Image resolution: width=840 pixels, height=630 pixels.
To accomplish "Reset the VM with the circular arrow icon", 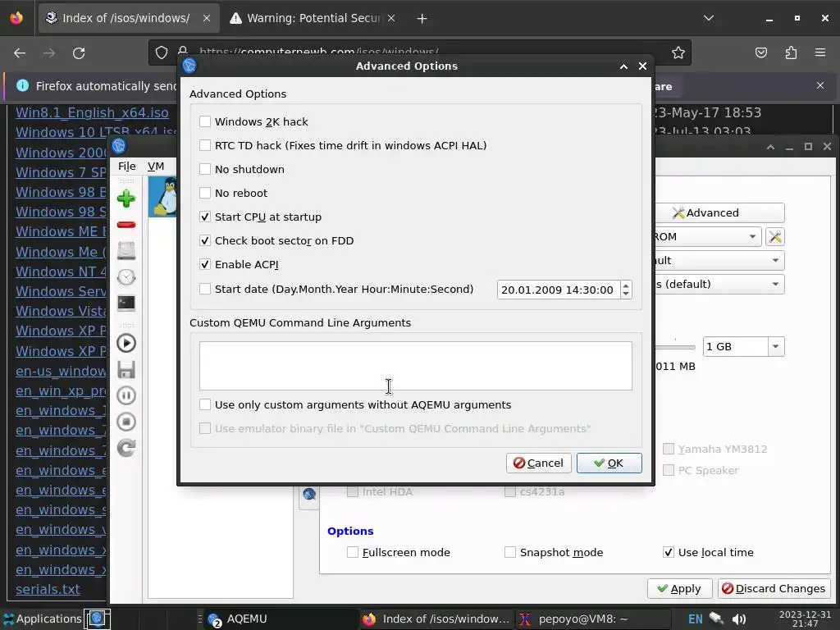I will pos(126,448).
